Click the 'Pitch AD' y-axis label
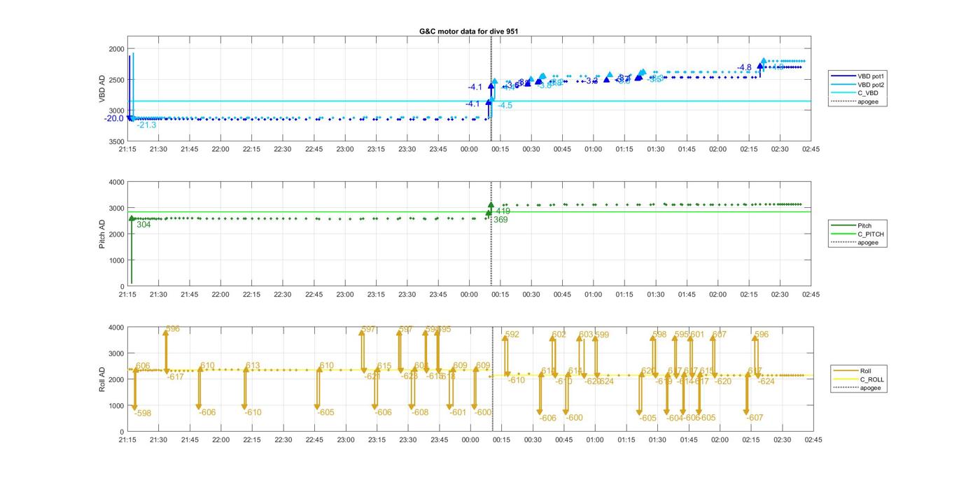The width and height of the screenshot is (980, 485). [102, 234]
